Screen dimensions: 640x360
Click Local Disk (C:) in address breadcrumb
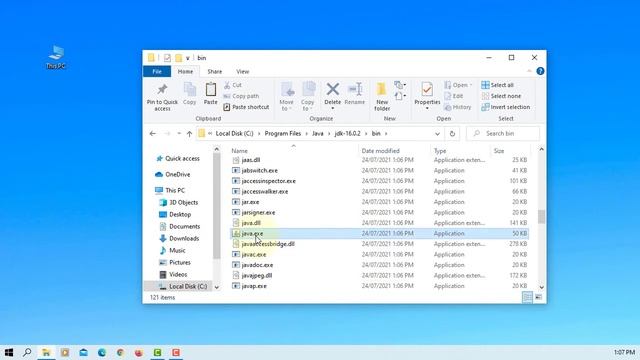(234, 133)
